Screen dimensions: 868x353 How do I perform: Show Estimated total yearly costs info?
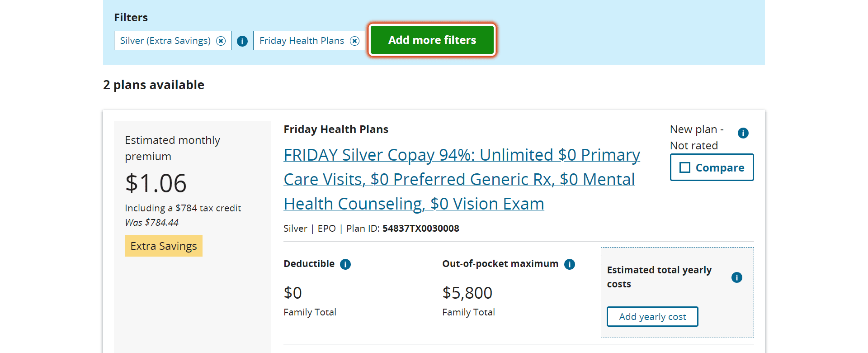(x=737, y=277)
